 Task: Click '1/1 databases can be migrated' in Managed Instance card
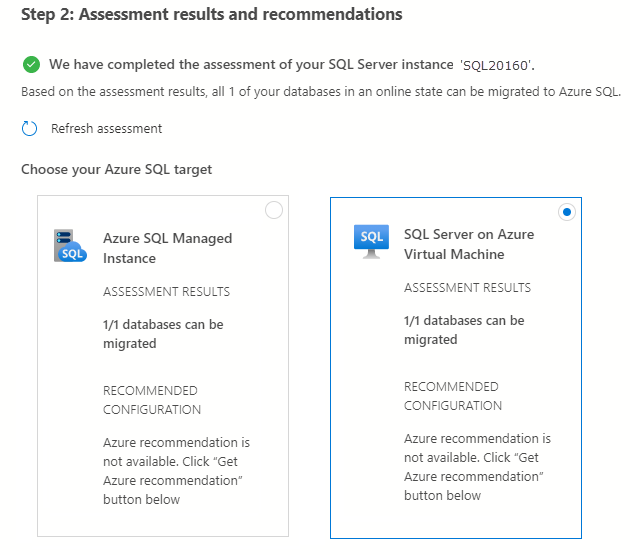pos(163,334)
